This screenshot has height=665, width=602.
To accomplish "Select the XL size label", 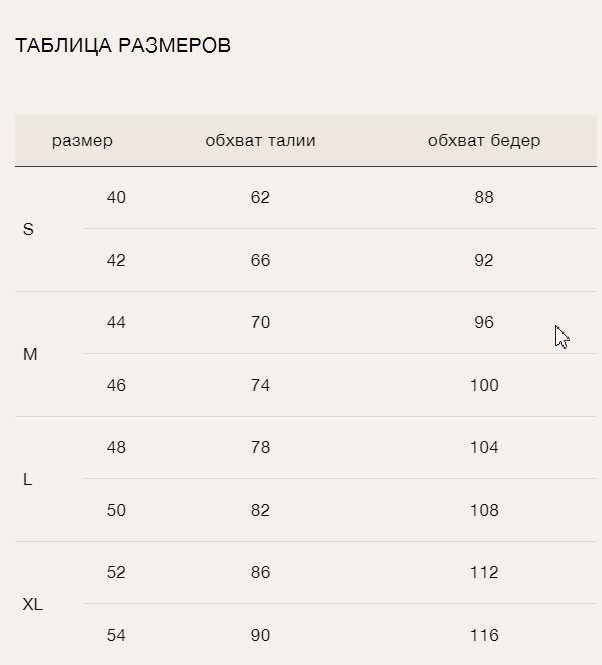I will point(33,604).
